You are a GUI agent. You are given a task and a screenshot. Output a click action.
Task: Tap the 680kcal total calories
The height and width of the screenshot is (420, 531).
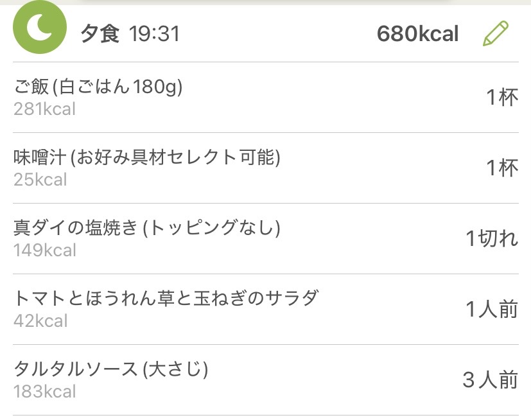pos(417,34)
